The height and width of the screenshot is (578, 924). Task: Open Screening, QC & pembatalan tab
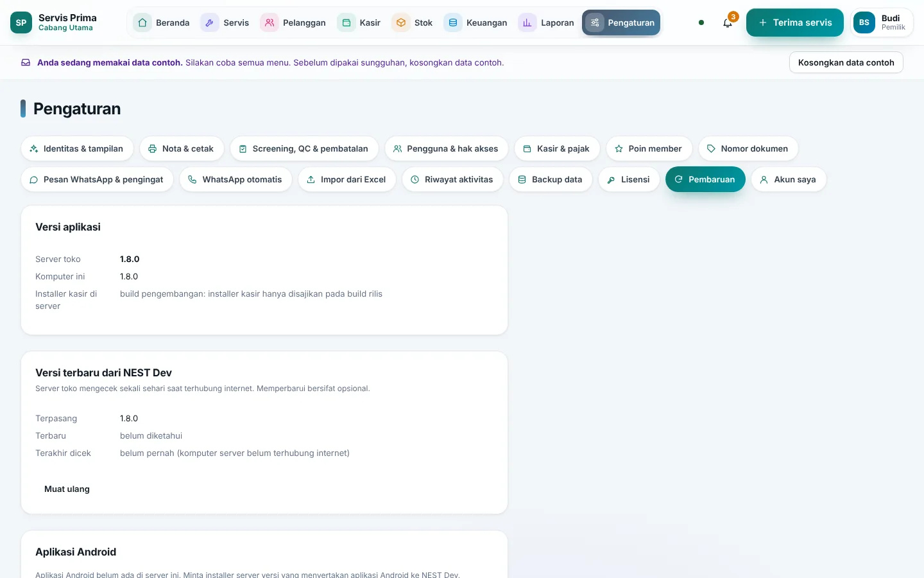(304, 148)
